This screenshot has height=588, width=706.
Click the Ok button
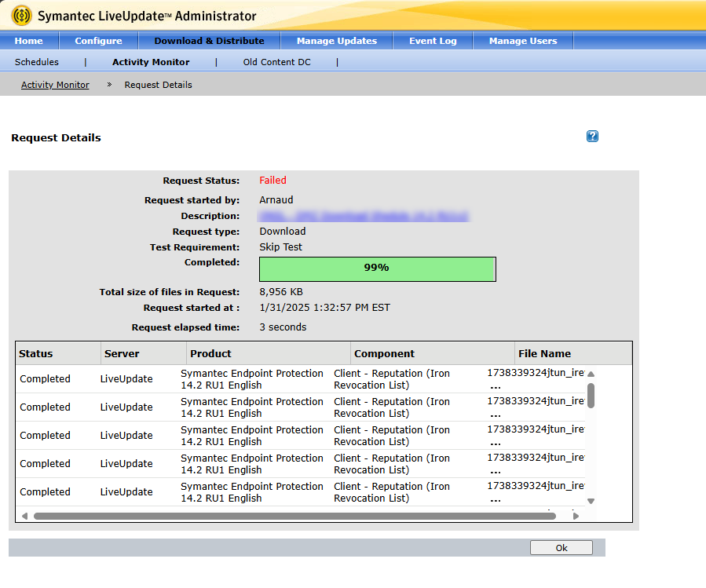(x=561, y=548)
